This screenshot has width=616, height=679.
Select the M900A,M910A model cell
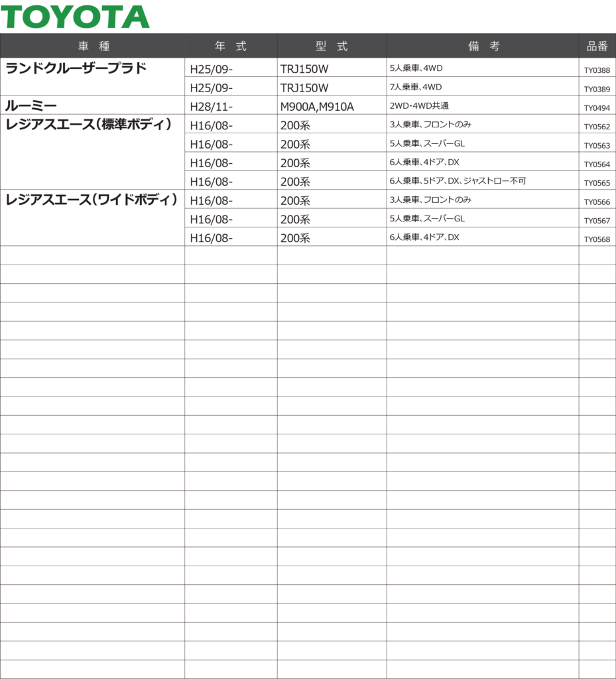point(317,106)
